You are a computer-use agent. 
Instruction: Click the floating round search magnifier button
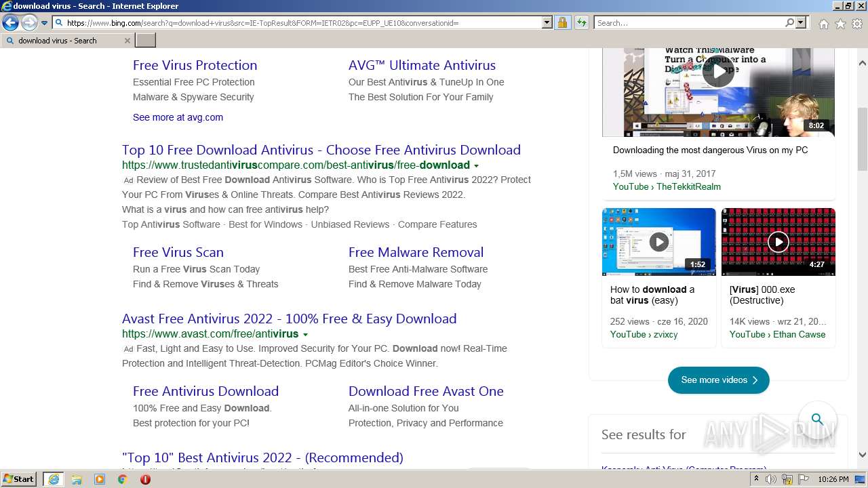817,419
